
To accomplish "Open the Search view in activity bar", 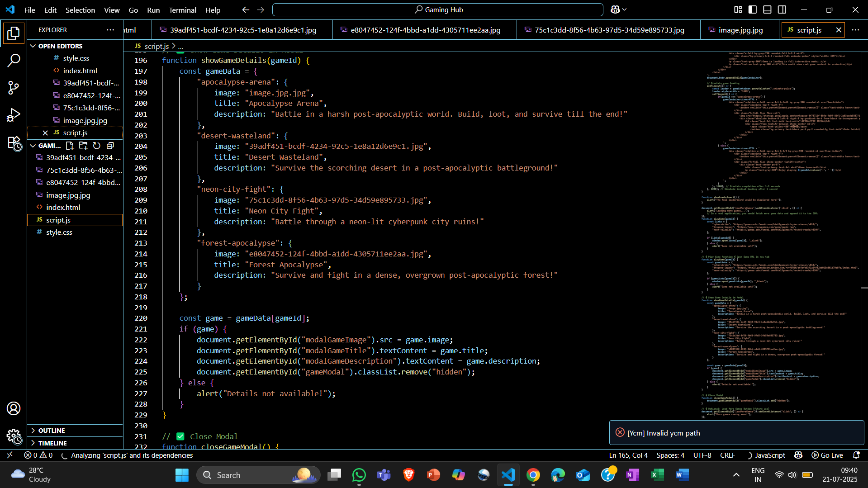I will (14, 60).
